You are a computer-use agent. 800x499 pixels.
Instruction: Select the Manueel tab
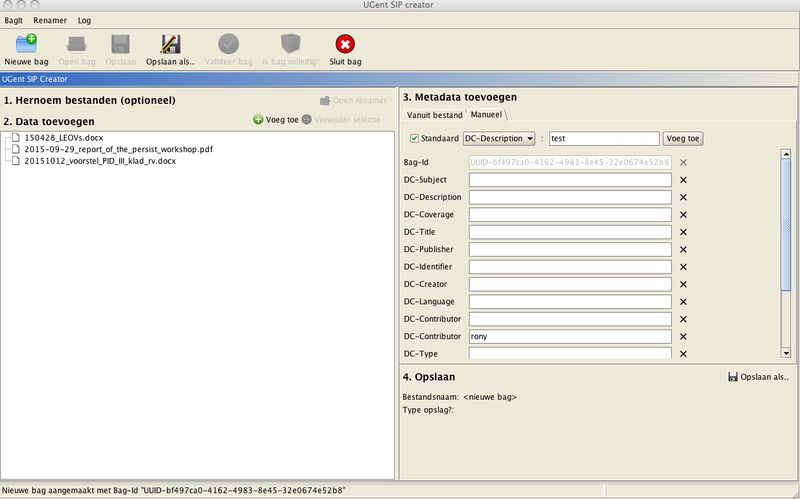pyautogui.click(x=487, y=115)
